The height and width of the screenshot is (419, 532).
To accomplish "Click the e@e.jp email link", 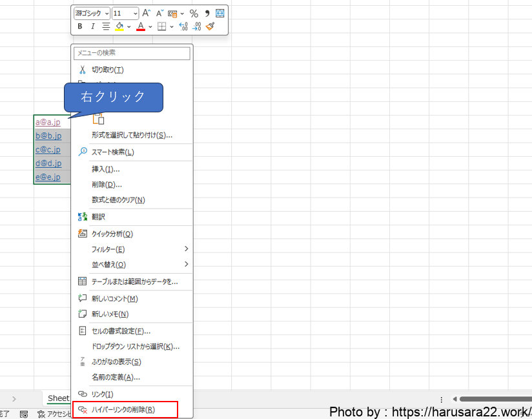I will pos(48,177).
